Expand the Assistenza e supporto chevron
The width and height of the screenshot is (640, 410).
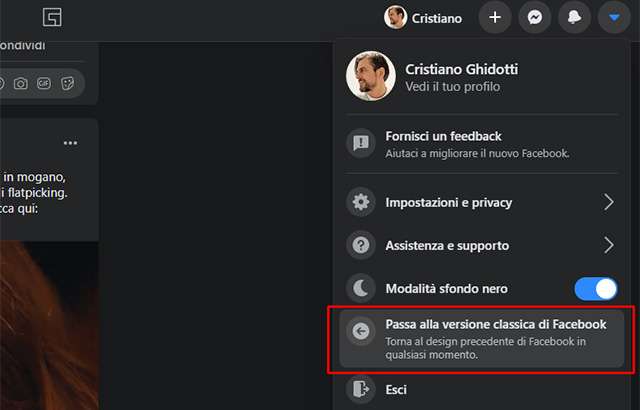coord(609,245)
